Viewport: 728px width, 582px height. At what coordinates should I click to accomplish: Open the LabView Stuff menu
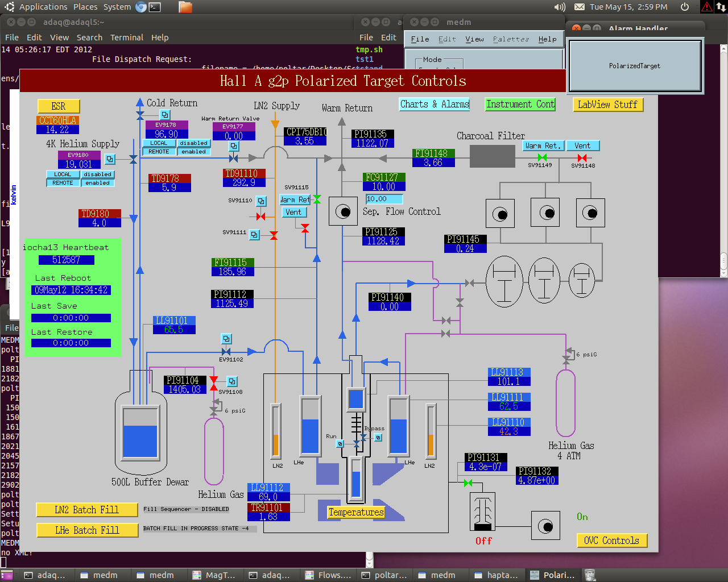pos(607,105)
